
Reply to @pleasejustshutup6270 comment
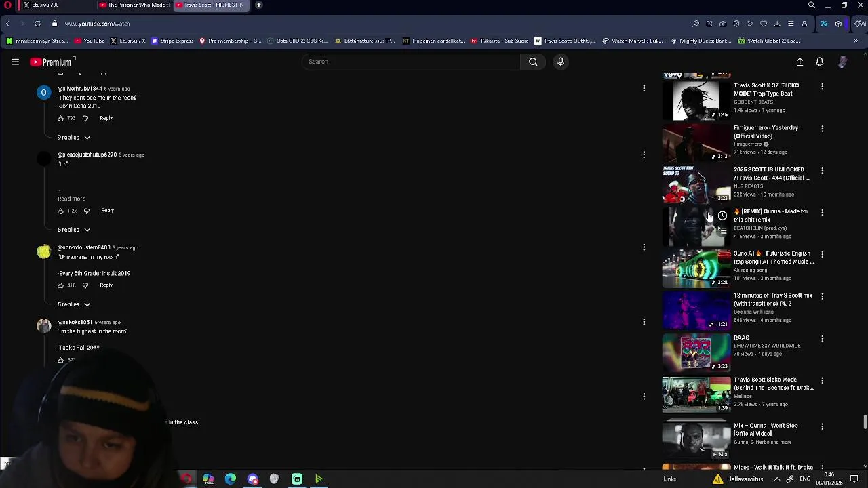[x=107, y=211]
